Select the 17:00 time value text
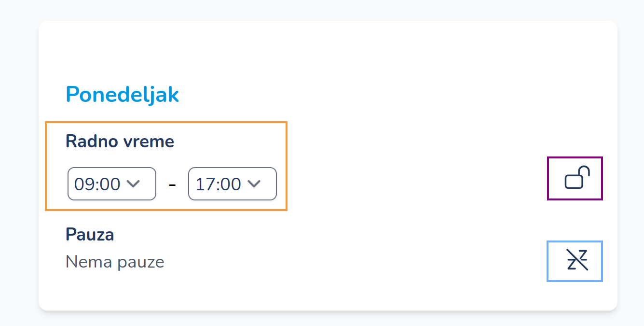Viewport: 644px width, 326px height. coord(218,184)
